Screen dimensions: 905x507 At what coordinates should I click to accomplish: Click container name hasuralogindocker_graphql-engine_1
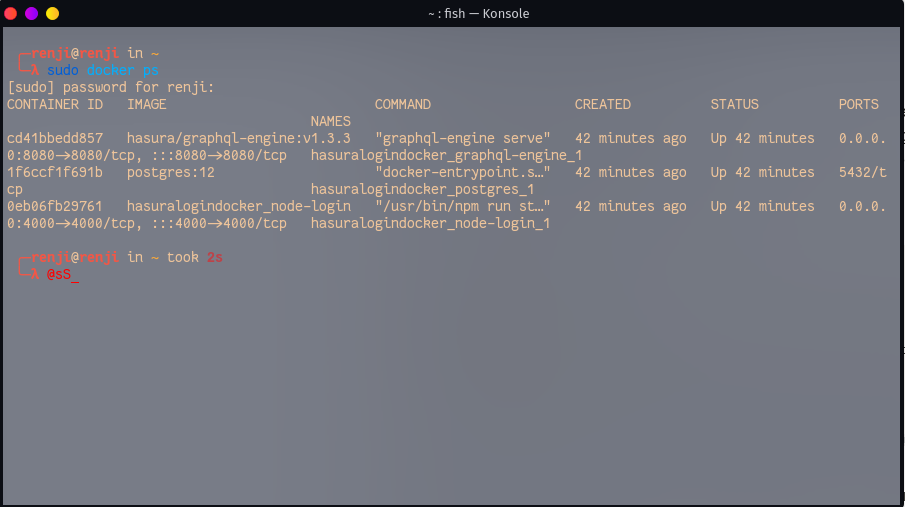pyautogui.click(x=446, y=155)
